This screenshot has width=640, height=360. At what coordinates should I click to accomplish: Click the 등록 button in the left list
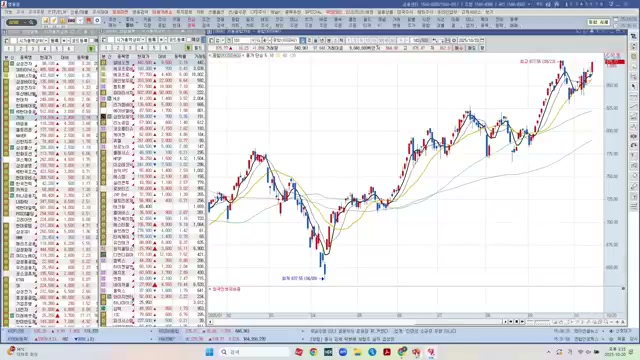[54, 40]
